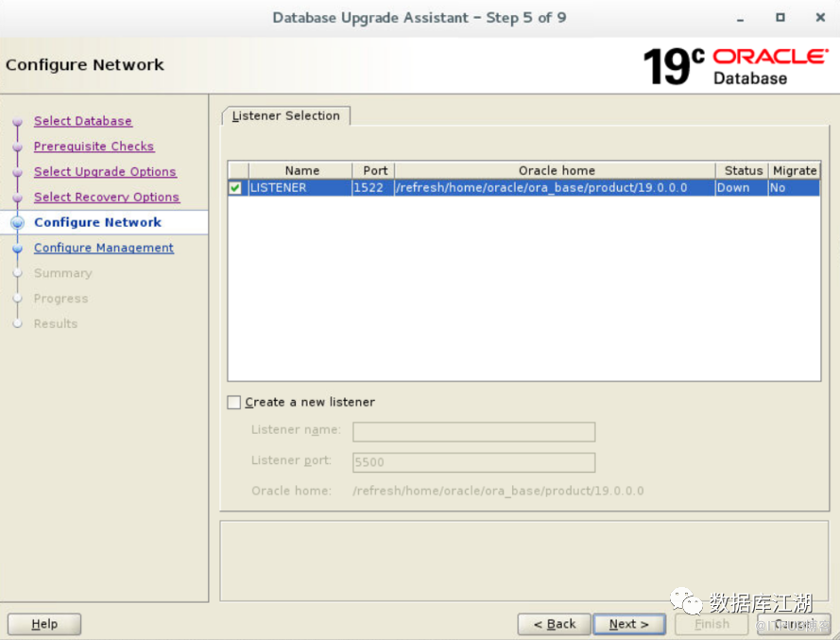Select the LISTENER name cell
Viewport: 840px width, 640px height.
pos(300,187)
